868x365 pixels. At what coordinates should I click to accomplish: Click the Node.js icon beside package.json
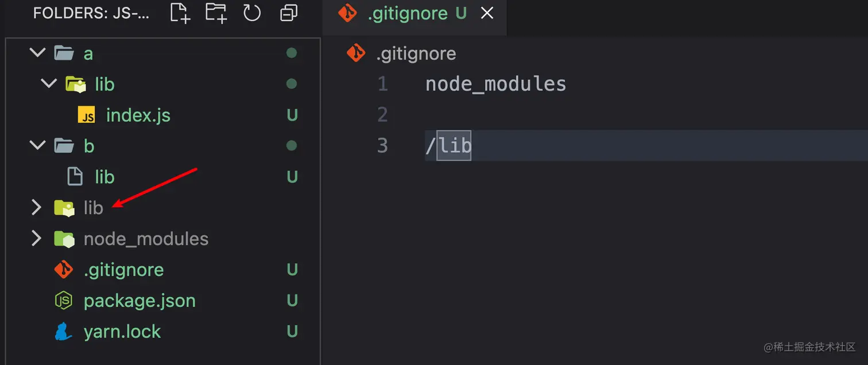point(63,301)
